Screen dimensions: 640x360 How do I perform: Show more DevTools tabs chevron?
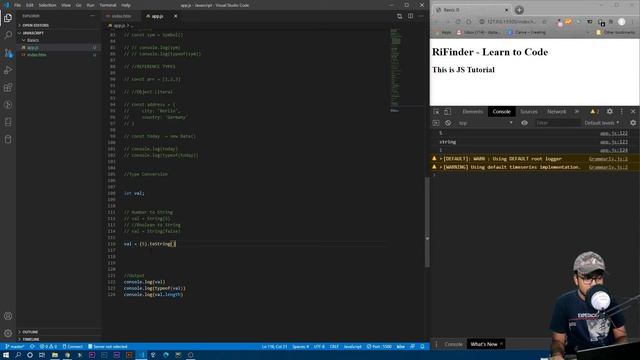click(x=577, y=111)
